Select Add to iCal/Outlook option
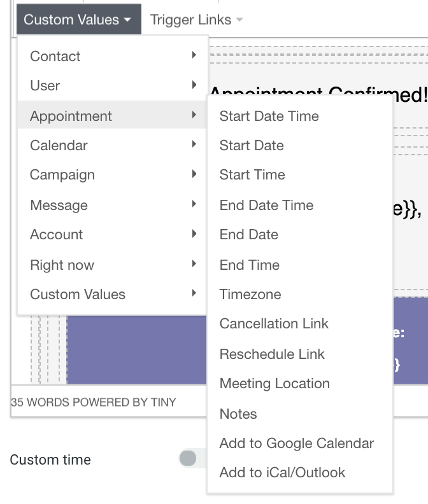Viewport: 428px width, 504px height. pos(282,472)
